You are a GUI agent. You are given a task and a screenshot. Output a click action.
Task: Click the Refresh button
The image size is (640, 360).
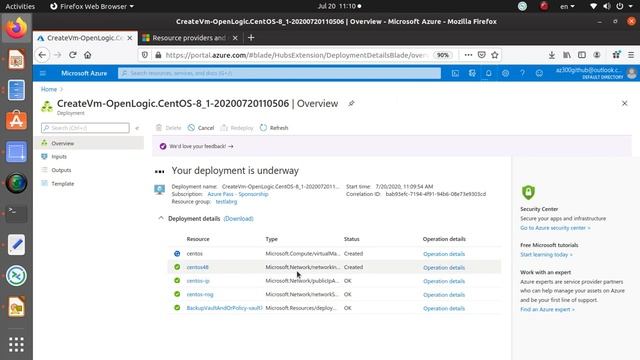(274, 128)
